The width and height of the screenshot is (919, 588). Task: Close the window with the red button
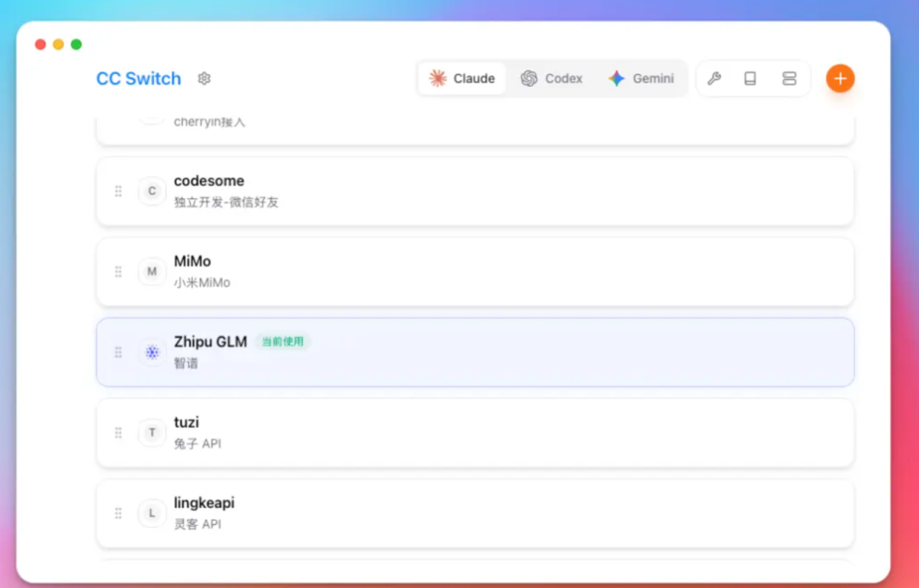click(41, 44)
